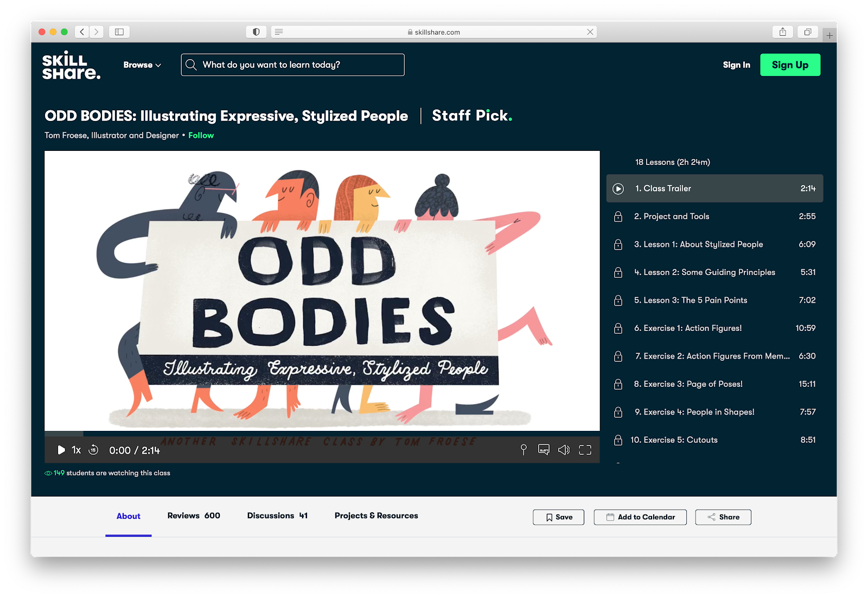Switch to Discussions tab

tap(277, 516)
